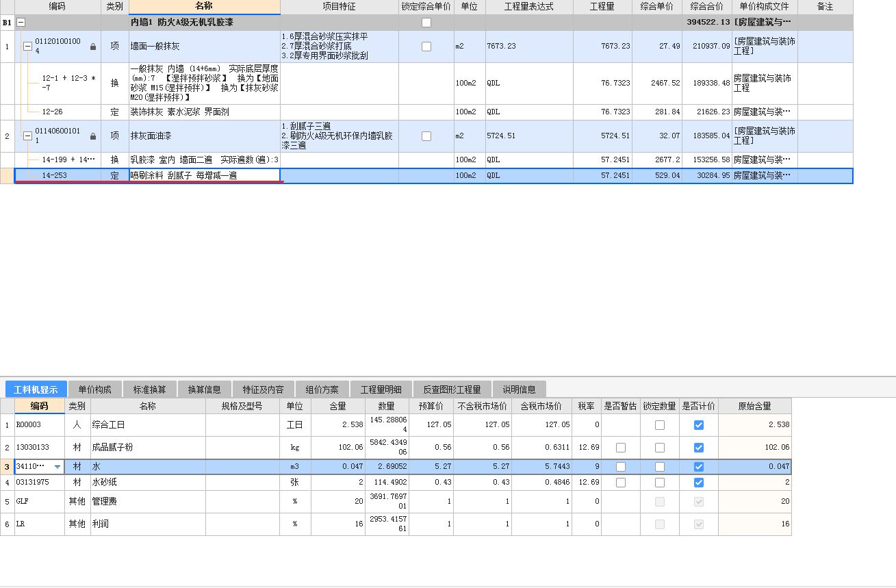Toggle 锁定综合单价 checkbox for 抹灰面油漆
Screen dimensions: 896x588
click(426, 136)
